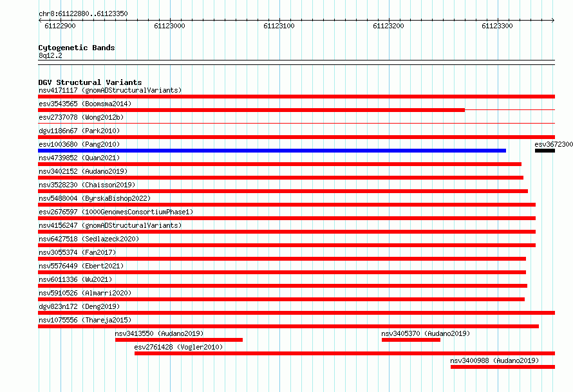This screenshot has height=392, width=573.
Task: Select nsv4156247 gnomADStructuralVariants label
Action: [x=110, y=225]
